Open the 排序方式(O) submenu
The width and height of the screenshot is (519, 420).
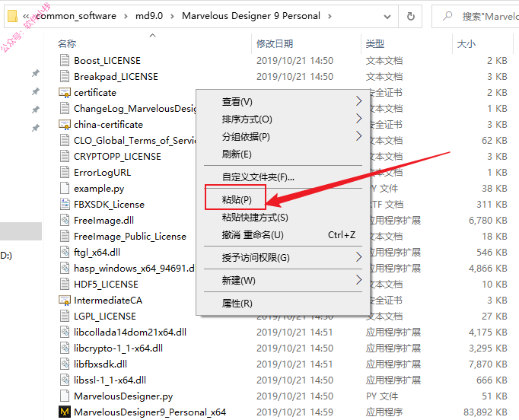(x=283, y=119)
